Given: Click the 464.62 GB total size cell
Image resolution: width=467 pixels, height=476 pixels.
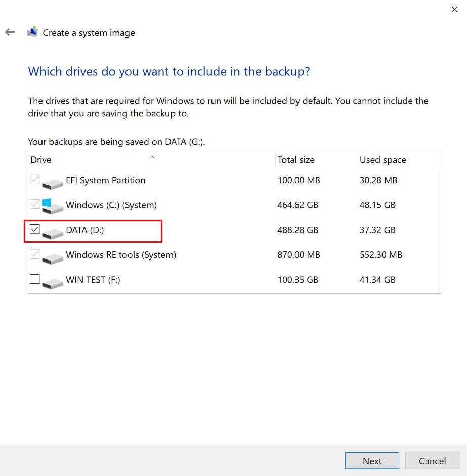Looking at the screenshot, I should click(298, 205).
